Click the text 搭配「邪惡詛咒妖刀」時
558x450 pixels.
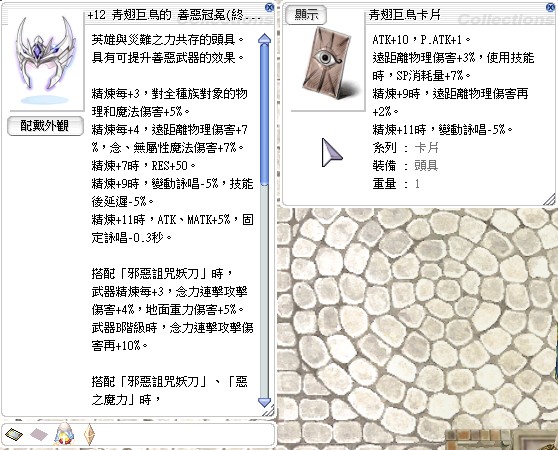pos(162,274)
